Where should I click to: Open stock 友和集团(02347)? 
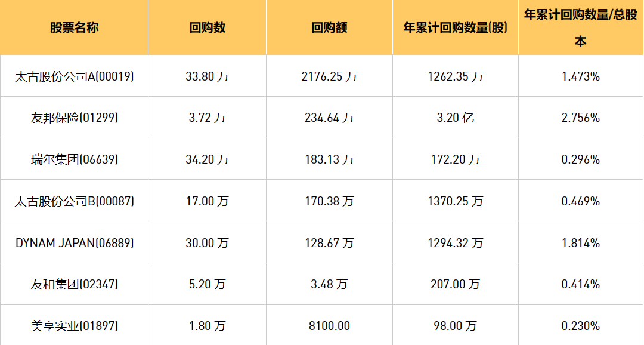[74, 285]
